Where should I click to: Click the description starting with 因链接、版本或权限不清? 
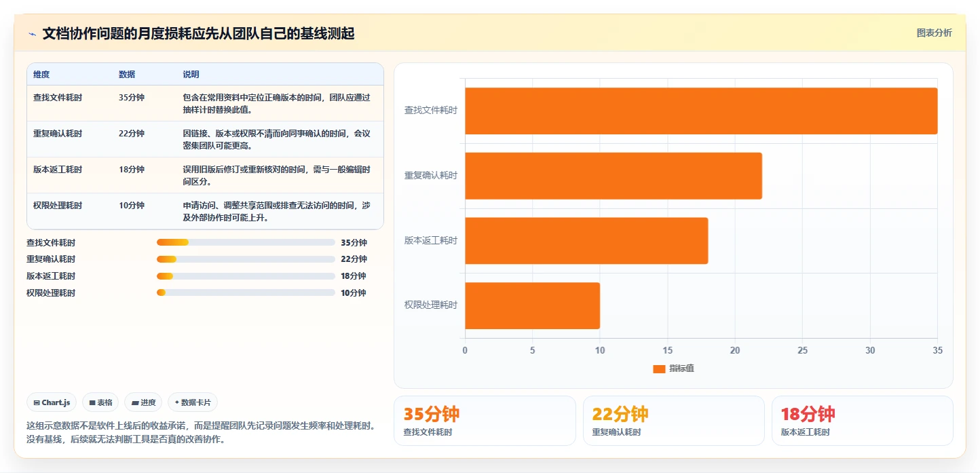coord(277,140)
